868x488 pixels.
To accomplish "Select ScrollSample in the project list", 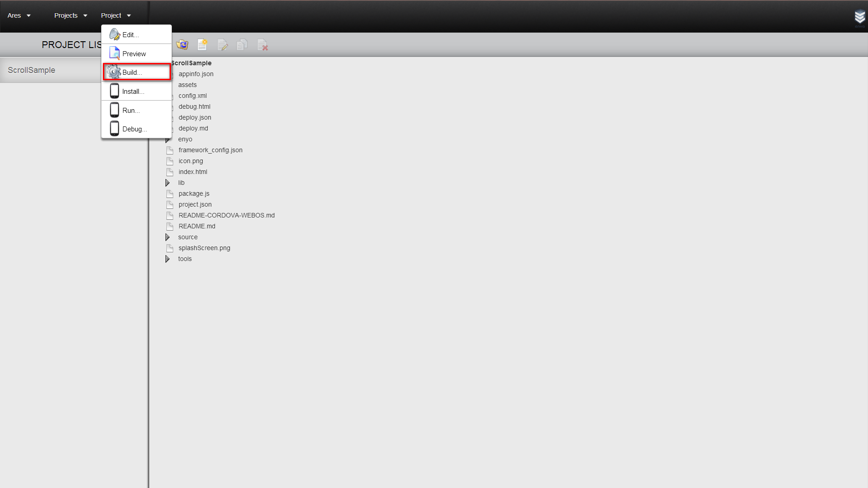I will [31, 70].
